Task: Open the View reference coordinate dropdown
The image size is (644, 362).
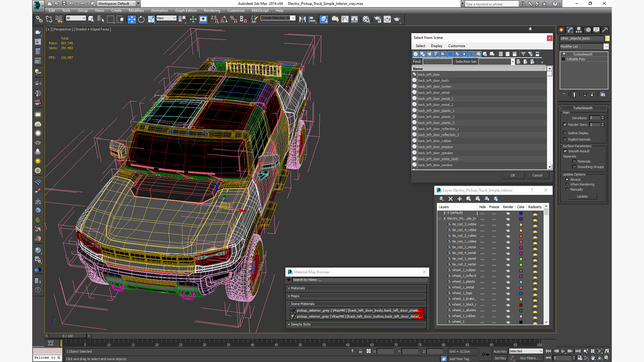Action: pyautogui.click(x=166, y=18)
